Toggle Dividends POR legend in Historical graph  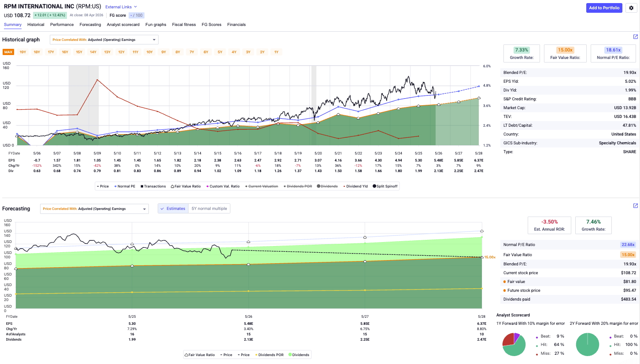[x=297, y=186]
